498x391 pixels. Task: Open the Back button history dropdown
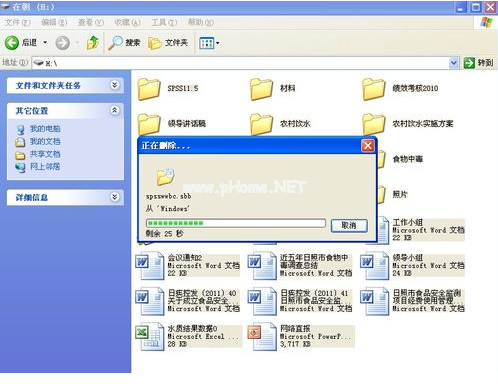(45, 43)
